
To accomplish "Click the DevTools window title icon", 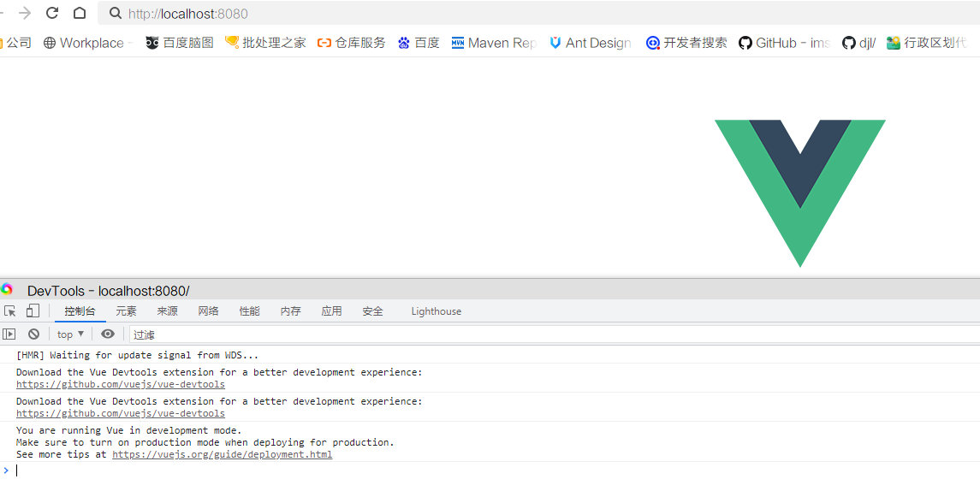I will (x=7, y=289).
